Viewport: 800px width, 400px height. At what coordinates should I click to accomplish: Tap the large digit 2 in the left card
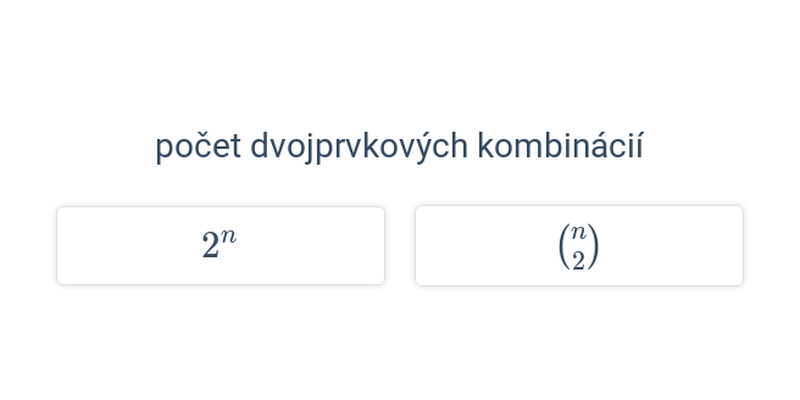(211, 247)
